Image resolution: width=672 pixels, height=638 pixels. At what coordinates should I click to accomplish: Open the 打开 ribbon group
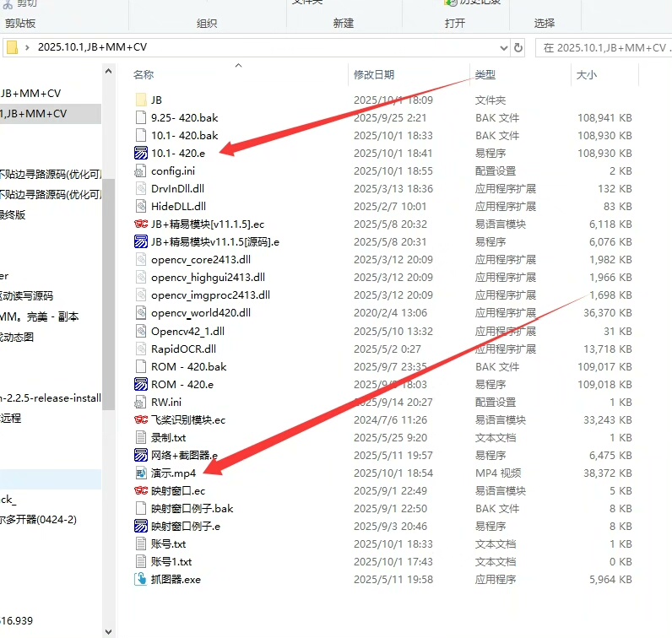(x=455, y=23)
